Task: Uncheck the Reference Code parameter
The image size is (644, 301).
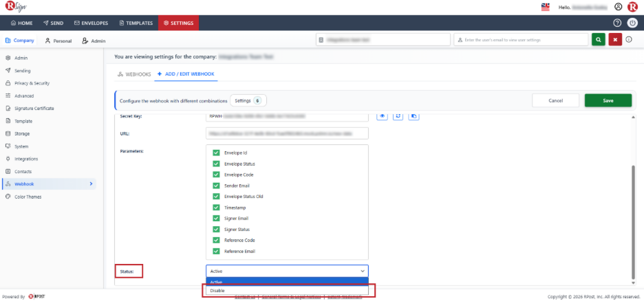Action: [x=216, y=241]
